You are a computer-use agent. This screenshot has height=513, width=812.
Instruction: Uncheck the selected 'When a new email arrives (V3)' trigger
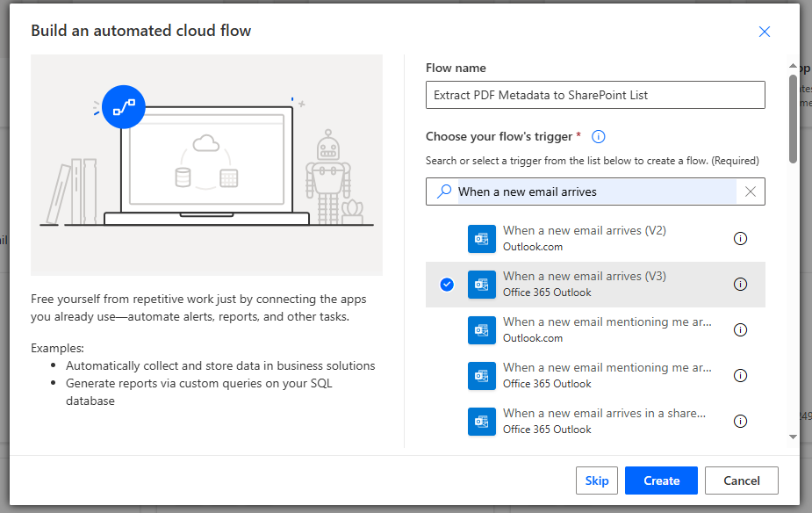point(447,285)
